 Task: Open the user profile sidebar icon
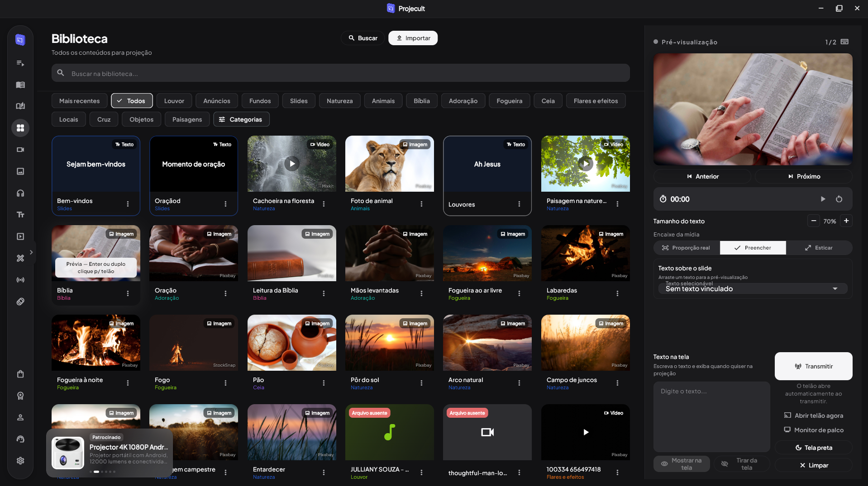point(20,417)
